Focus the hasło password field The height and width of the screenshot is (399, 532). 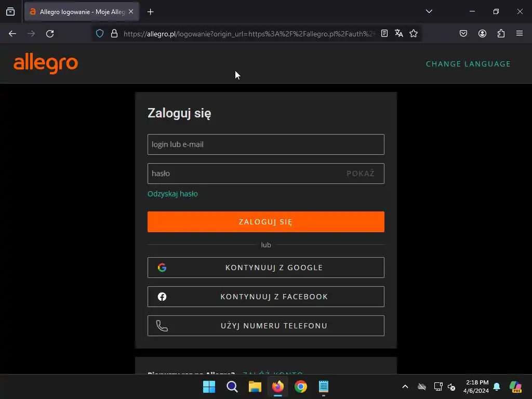point(265,174)
